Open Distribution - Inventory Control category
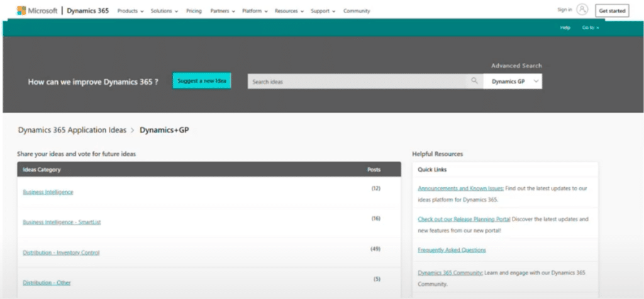This screenshot has height=299, width=644. (x=61, y=253)
